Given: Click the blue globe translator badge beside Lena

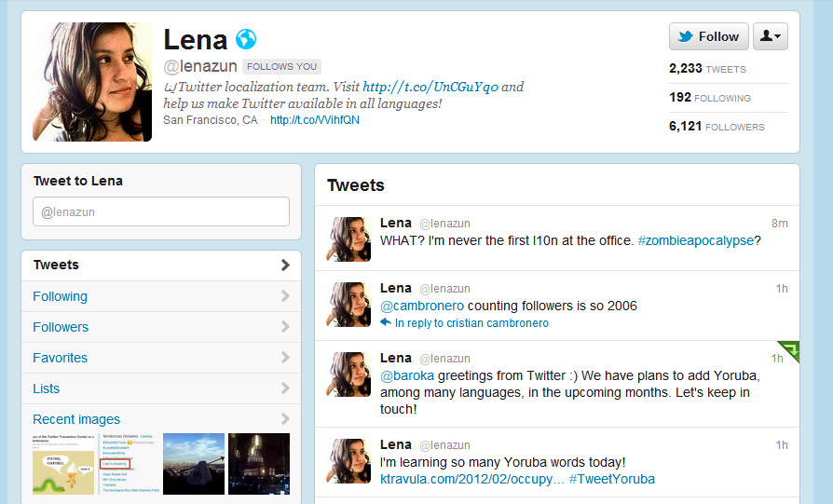Looking at the screenshot, I should coord(246,39).
